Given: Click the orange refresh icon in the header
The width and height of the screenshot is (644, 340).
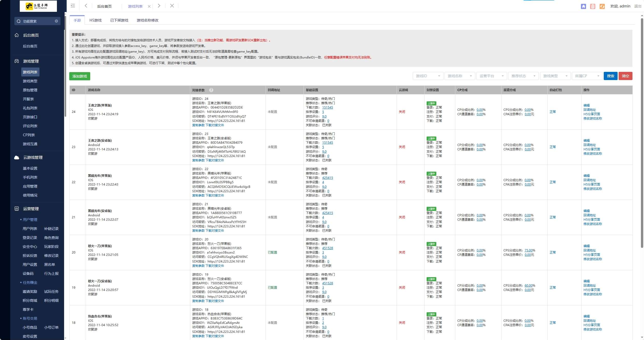Looking at the screenshot, I should pyautogui.click(x=602, y=6).
